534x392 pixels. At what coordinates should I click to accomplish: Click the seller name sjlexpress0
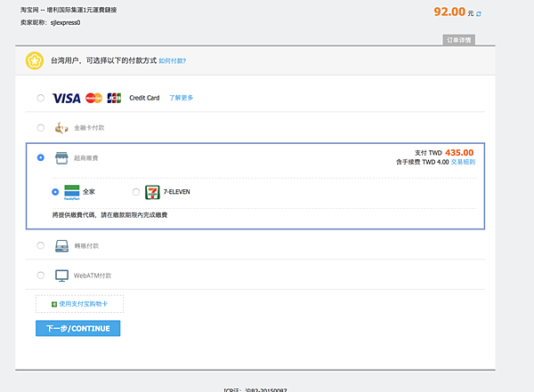click(x=65, y=23)
